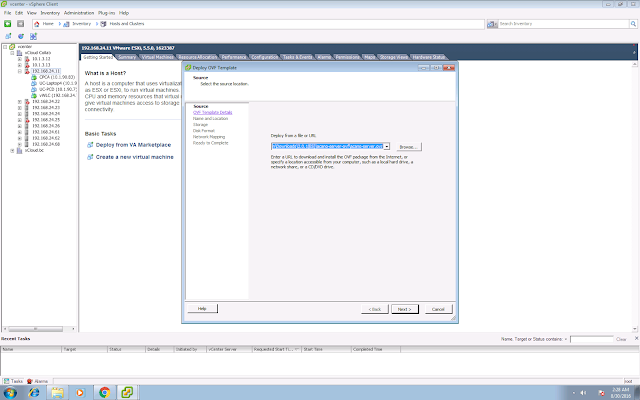Expand host 192.168.24.22

(20, 102)
